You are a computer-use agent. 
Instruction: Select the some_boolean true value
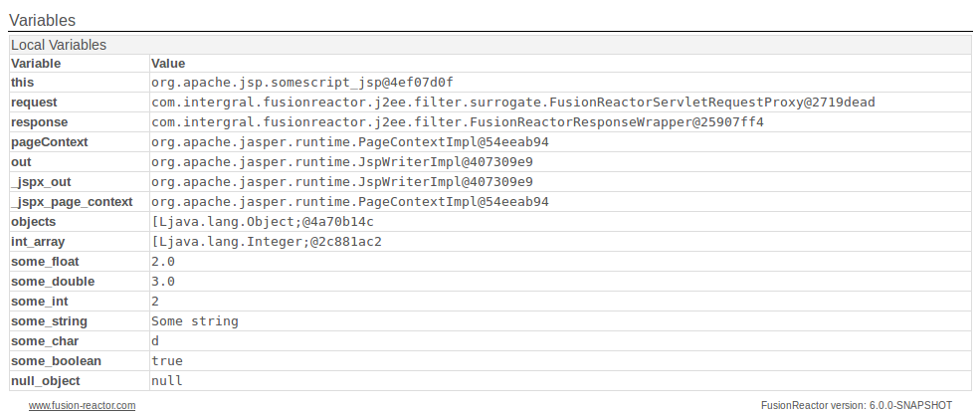coord(167,361)
